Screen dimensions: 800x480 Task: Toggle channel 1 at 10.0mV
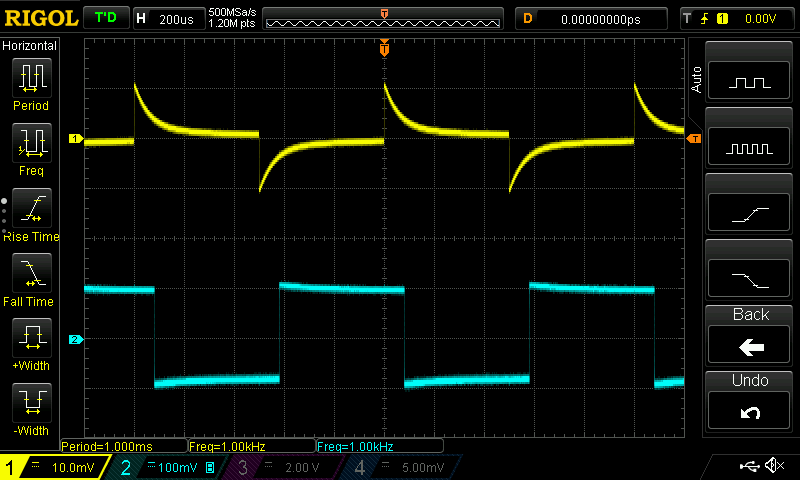(54, 467)
